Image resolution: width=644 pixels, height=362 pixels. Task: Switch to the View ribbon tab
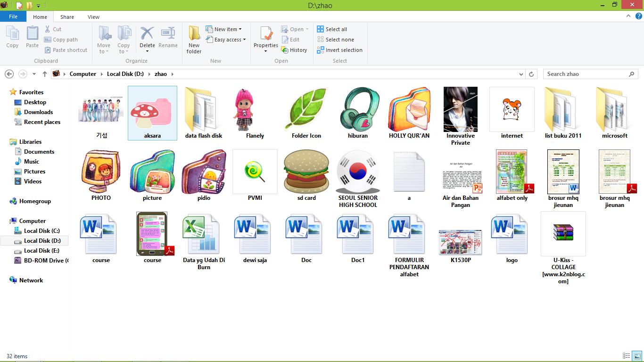click(x=93, y=16)
